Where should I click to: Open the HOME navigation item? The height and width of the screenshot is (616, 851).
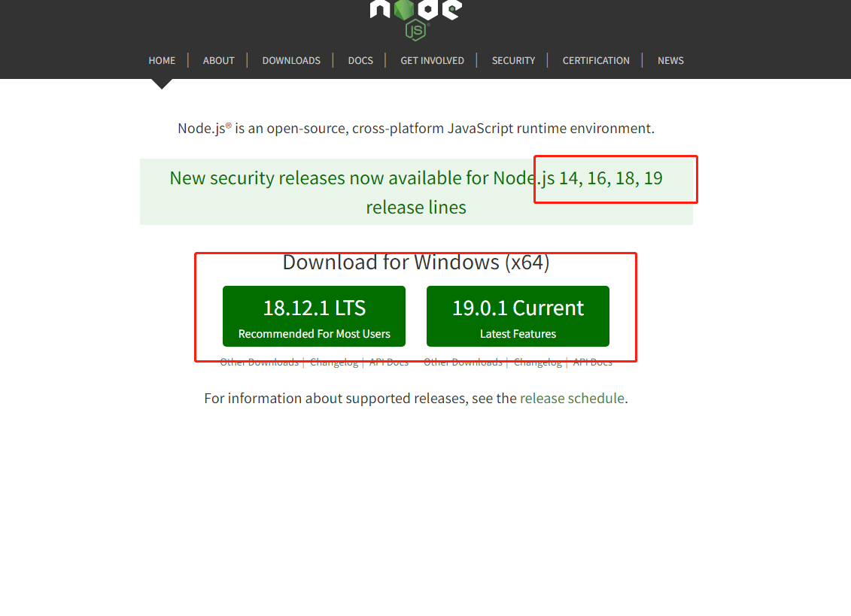[x=162, y=61]
